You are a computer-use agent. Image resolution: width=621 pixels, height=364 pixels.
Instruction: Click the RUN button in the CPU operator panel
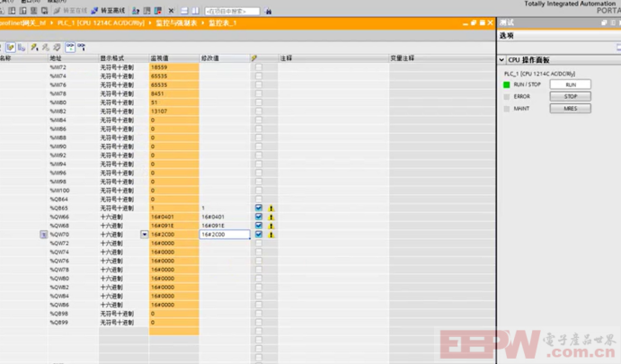(x=571, y=84)
